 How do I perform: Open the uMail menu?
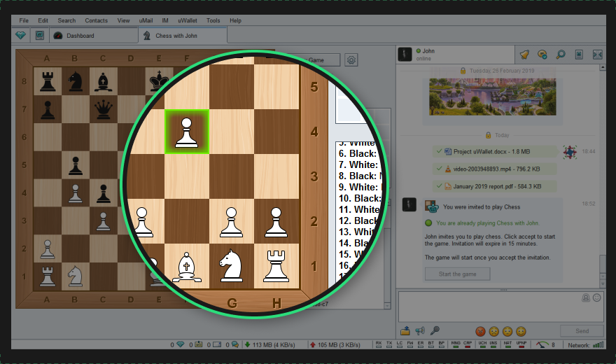pos(146,20)
